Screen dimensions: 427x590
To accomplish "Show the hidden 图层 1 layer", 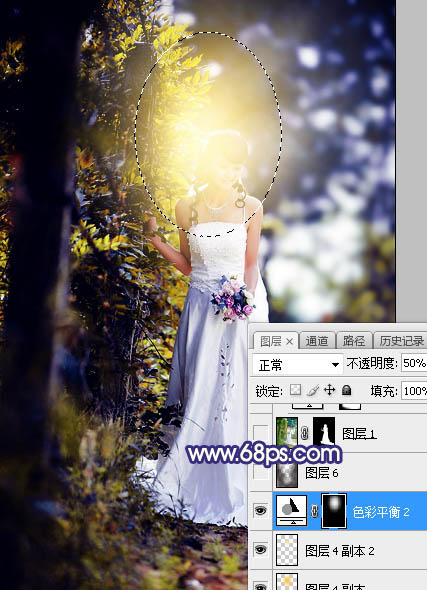I will click(x=261, y=433).
